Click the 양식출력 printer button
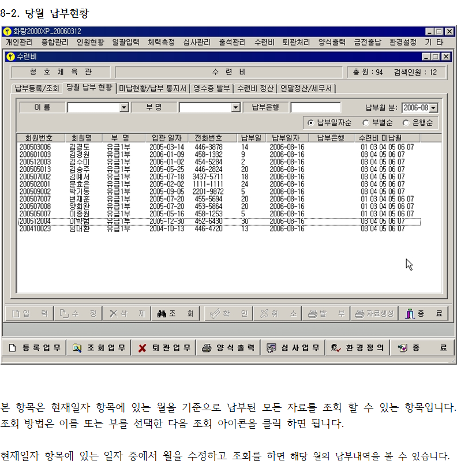 pyautogui.click(x=228, y=348)
